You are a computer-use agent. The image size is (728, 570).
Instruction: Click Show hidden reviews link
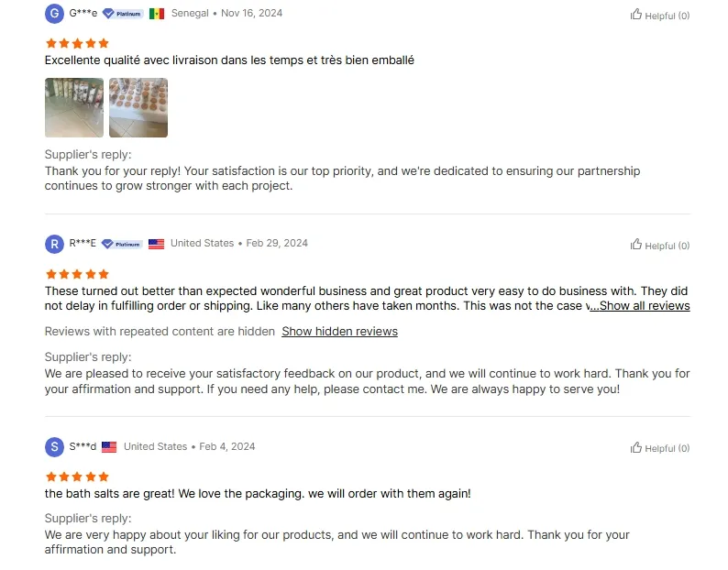pyautogui.click(x=340, y=332)
